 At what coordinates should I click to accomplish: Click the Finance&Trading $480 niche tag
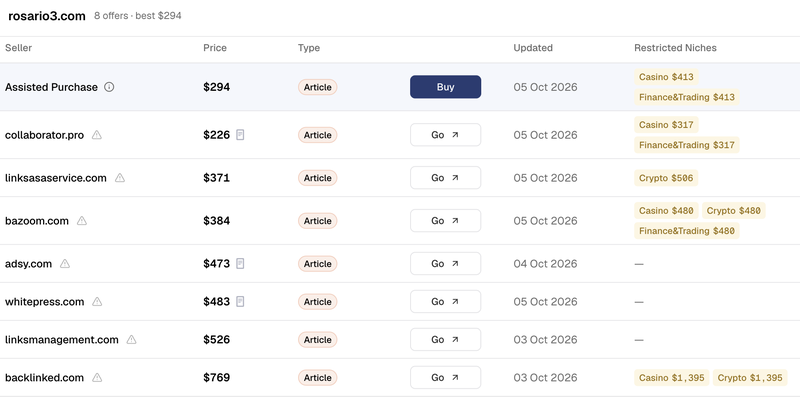click(687, 231)
